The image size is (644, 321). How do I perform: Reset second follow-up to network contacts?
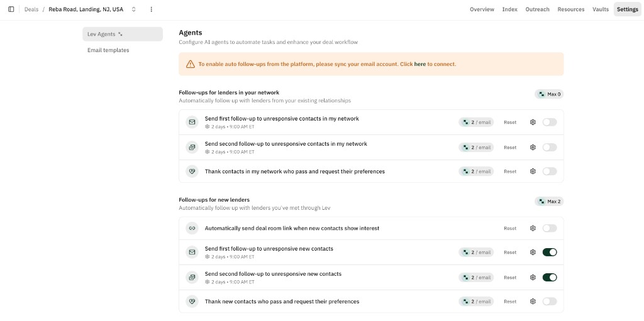coord(510,147)
